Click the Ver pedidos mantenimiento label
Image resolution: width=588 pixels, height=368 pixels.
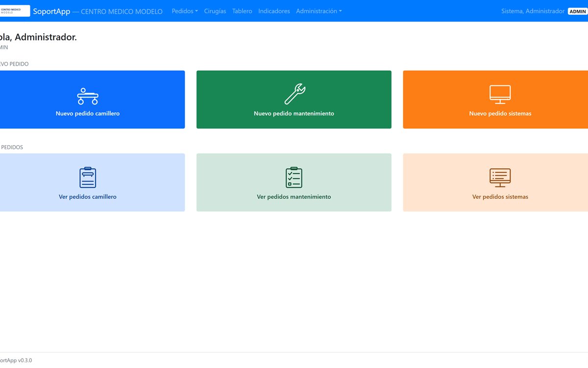coord(294,197)
